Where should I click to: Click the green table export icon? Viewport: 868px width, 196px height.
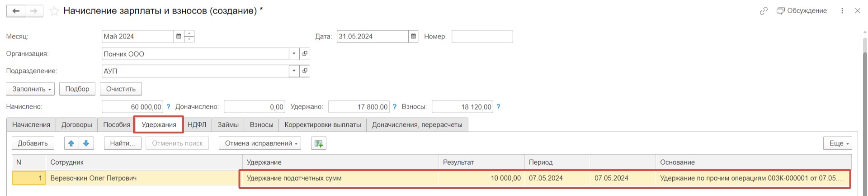[x=319, y=143]
